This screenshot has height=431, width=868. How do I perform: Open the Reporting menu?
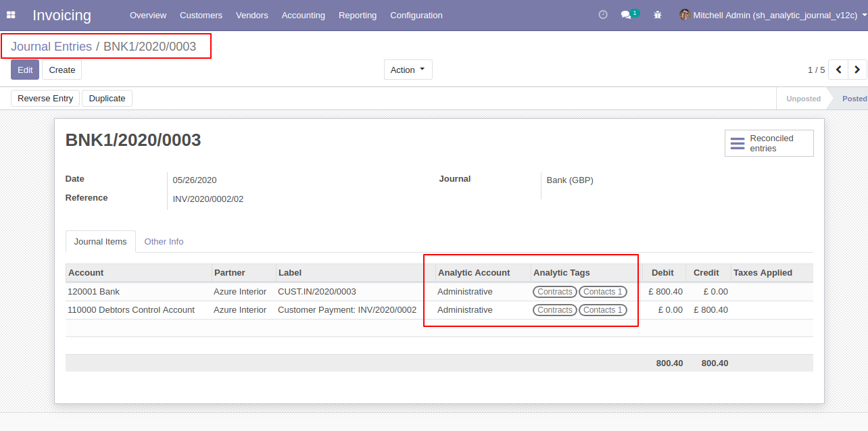358,15
